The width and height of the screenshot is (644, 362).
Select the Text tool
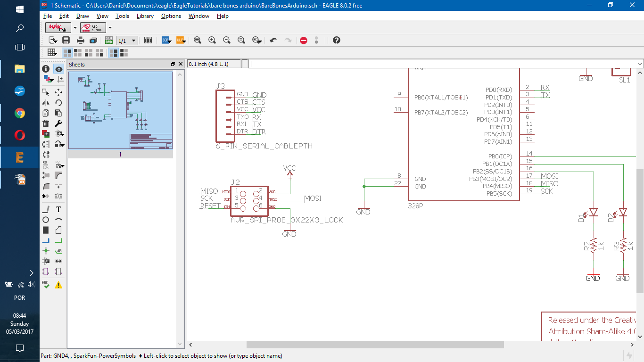(x=58, y=209)
